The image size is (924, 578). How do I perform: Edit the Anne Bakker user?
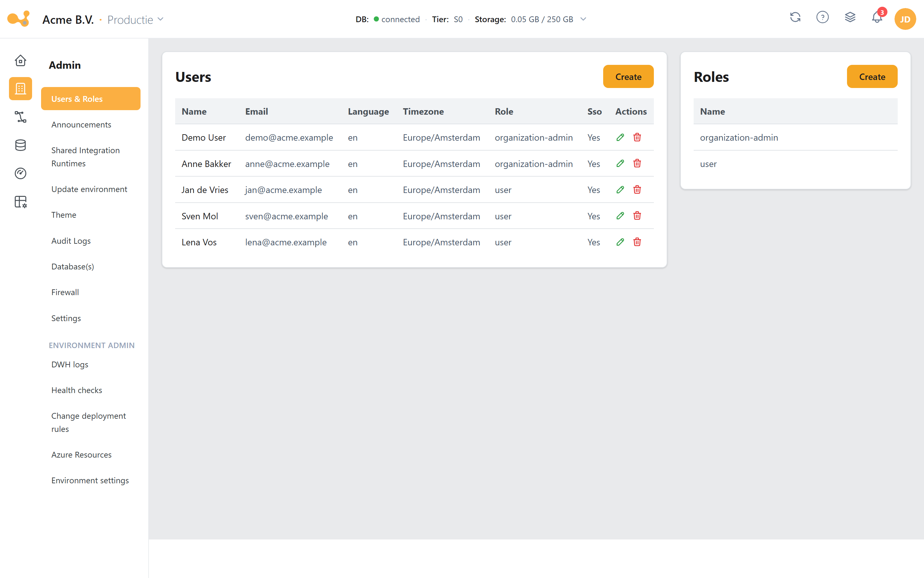[620, 164]
